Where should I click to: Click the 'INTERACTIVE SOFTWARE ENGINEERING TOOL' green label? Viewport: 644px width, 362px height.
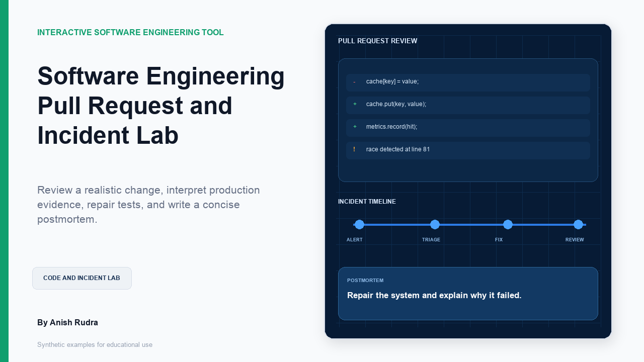click(130, 33)
